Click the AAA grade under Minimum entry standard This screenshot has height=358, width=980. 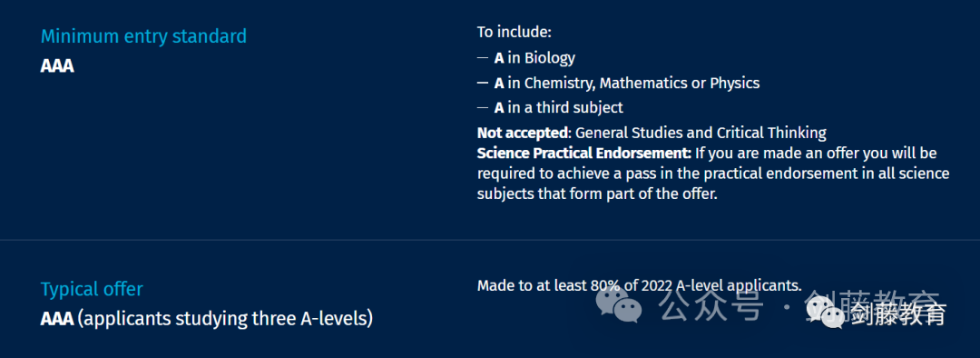click(x=57, y=65)
